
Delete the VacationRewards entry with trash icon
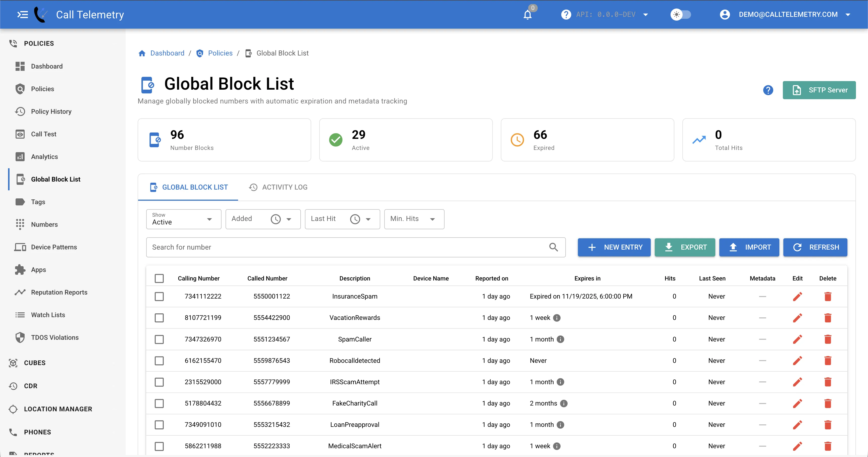pyautogui.click(x=828, y=318)
